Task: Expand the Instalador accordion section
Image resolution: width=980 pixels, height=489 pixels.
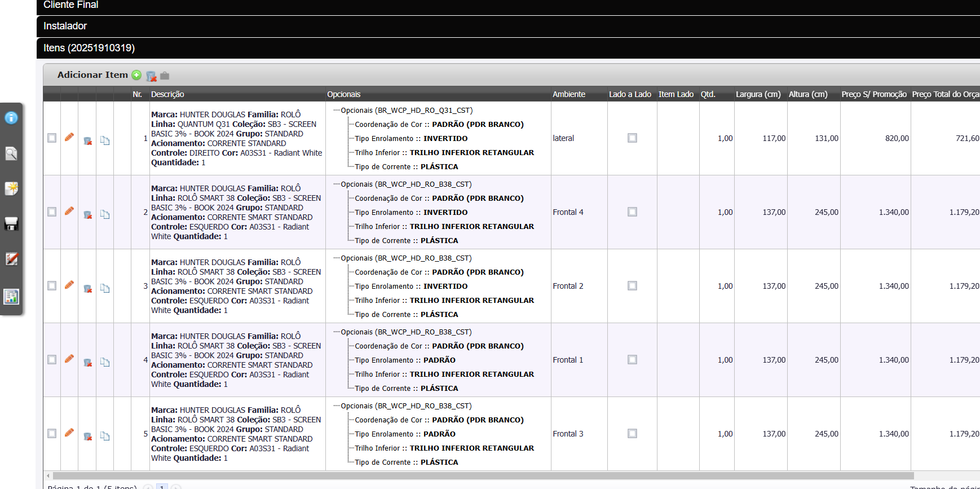Action: (x=508, y=26)
